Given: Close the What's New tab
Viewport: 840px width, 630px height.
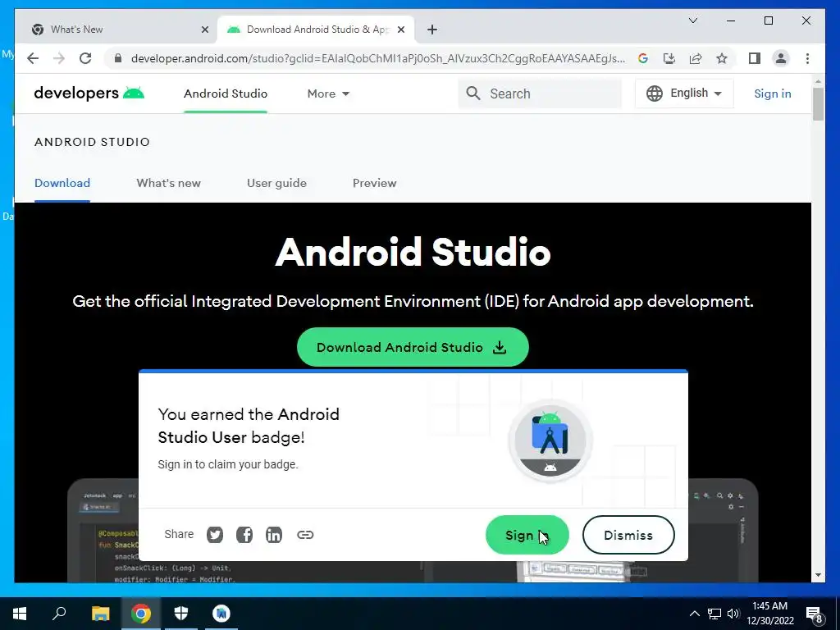Looking at the screenshot, I should click(204, 30).
